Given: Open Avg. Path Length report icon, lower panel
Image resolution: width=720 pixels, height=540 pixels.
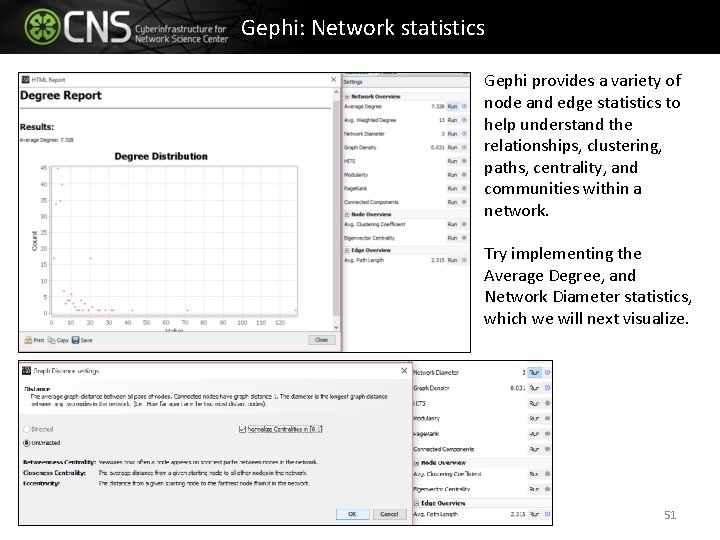Looking at the screenshot, I should (x=547, y=514).
